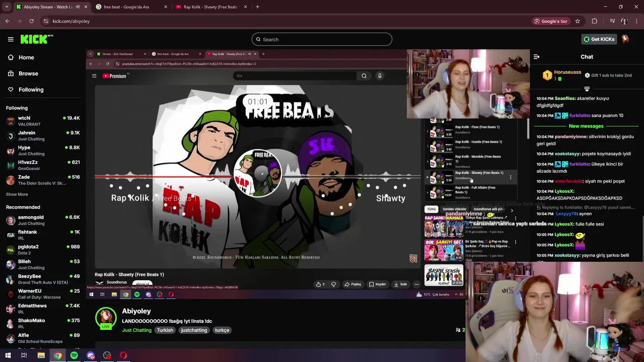Screen dimensions: 644x362
Task: Show more chips in streamed YouTube sidebar
Action: 512,210
